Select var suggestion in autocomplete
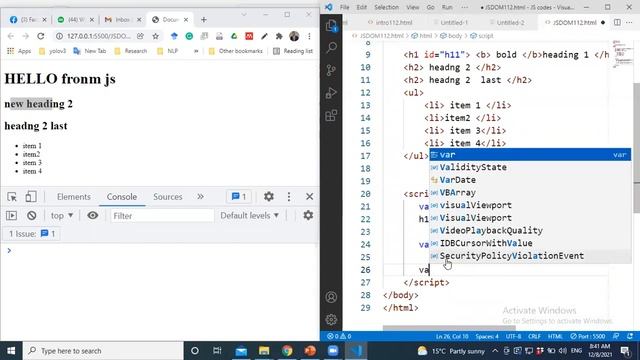This screenshot has width=640, height=360. tap(530, 155)
